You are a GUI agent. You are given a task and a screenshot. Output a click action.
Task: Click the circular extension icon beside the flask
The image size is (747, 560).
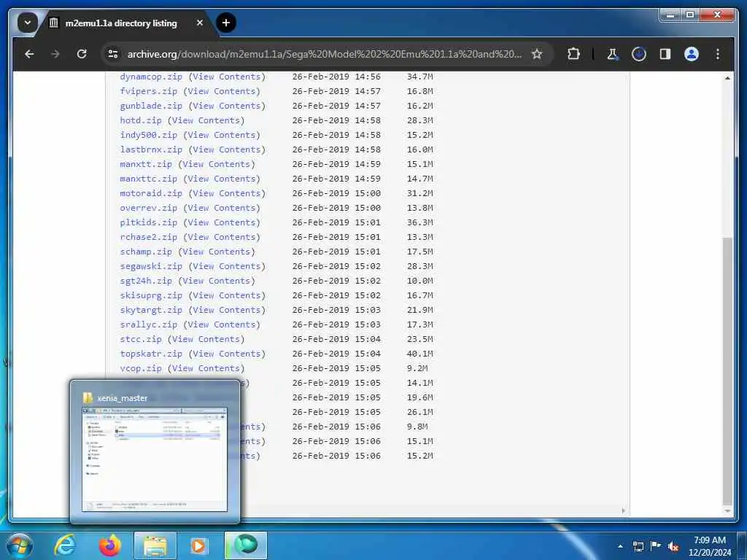(x=639, y=54)
